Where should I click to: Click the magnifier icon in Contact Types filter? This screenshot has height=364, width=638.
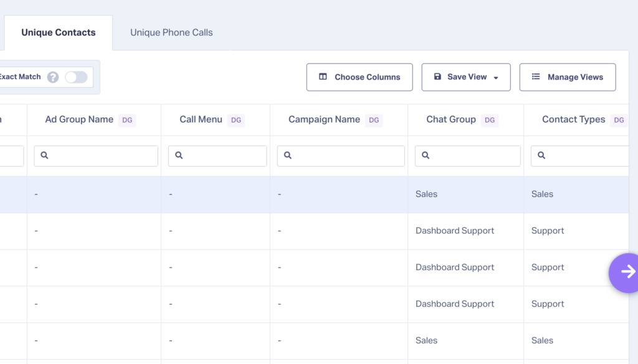541,156
